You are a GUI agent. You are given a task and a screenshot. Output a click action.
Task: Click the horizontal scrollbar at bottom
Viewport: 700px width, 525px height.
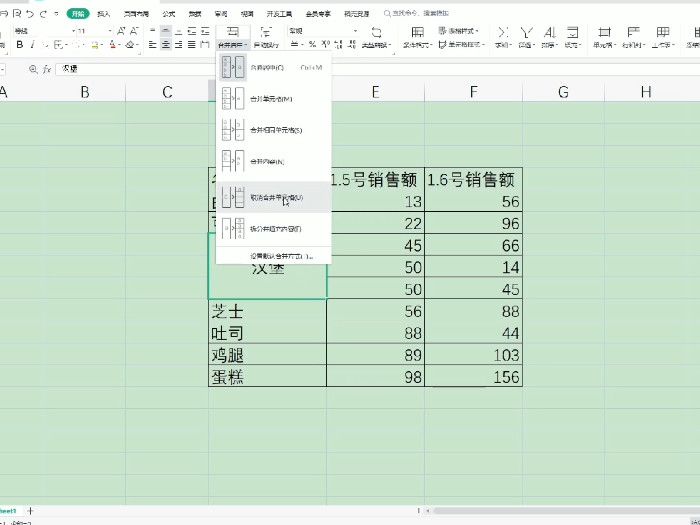tap(566, 510)
